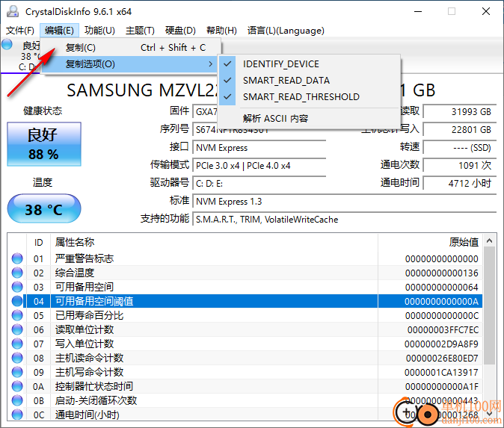
Task: Minimize the CrystalDiskInfo window
Action: (418, 11)
